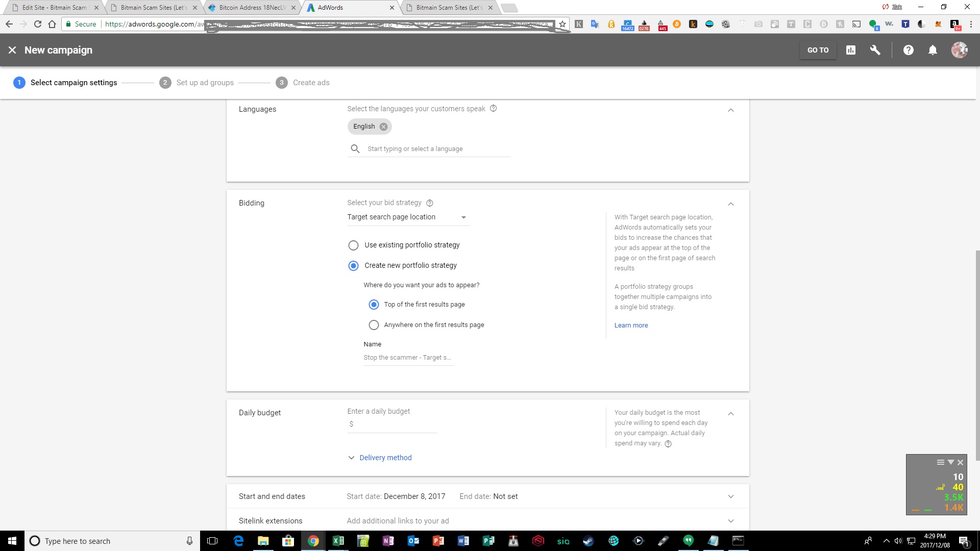Show help for bid strategy

click(x=430, y=203)
